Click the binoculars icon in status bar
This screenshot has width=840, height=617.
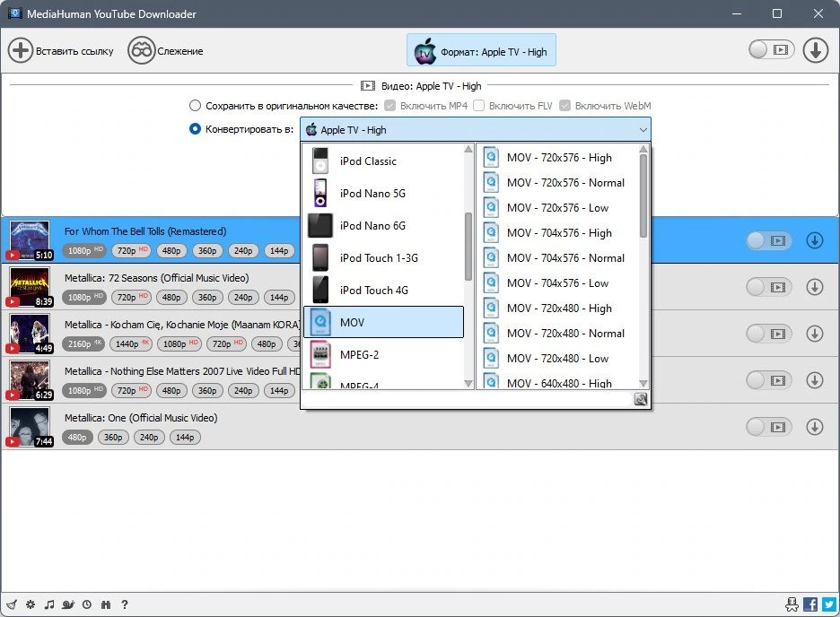106,604
